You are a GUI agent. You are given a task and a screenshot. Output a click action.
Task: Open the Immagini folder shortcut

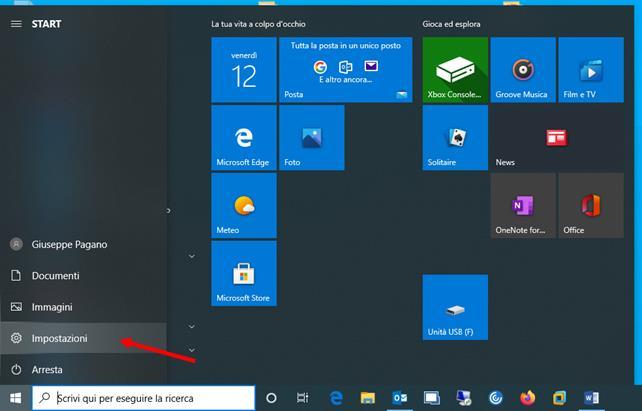click(x=84, y=307)
